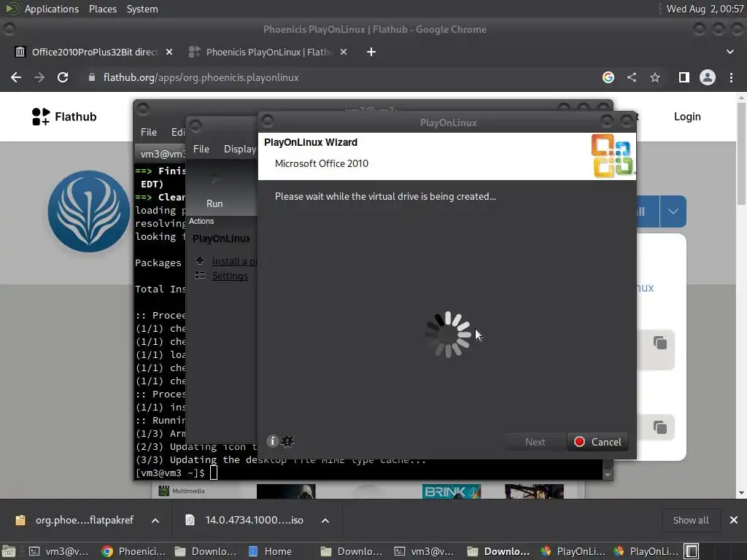Open 14.0.4734.1000 iso download item

[x=245, y=520]
